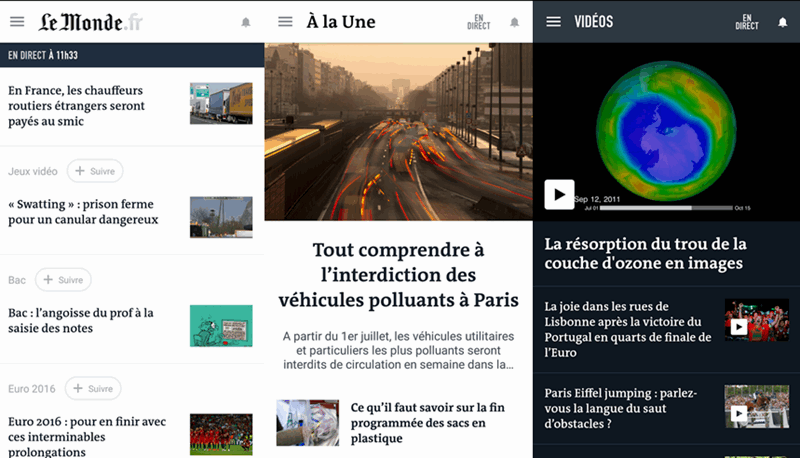
Task: Follow the Bac topic
Action: coord(63,279)
